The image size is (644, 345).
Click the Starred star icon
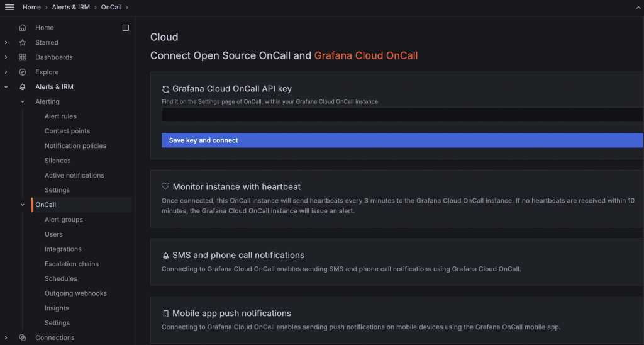(x=23, y=43)
